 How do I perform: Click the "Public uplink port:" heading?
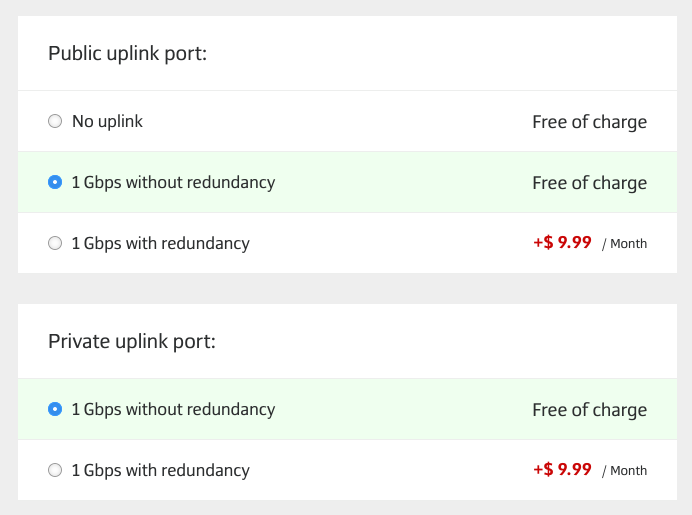(127, 53)
